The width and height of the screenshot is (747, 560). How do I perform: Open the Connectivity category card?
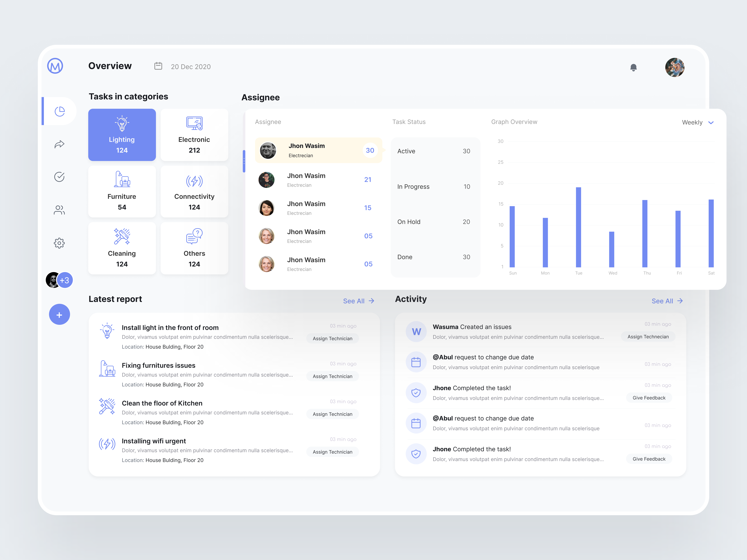194,191
